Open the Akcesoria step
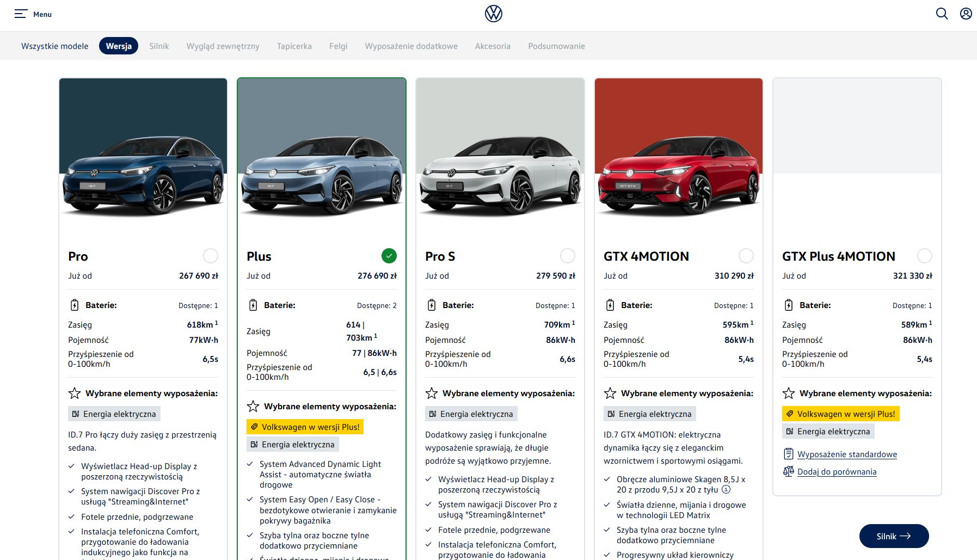Viewport: 977px width, 560px height. coord(493,46)
